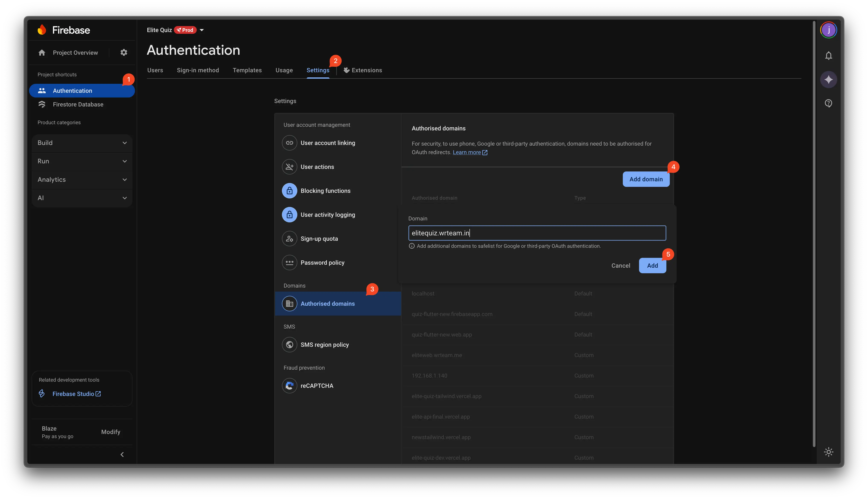
Task: Click the Domain input field
Action: [x=537, y=233]
